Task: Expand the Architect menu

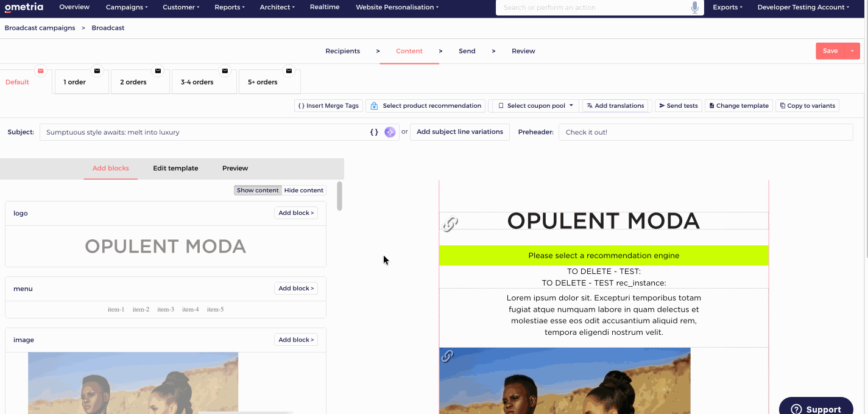Action: pos(277,7)
